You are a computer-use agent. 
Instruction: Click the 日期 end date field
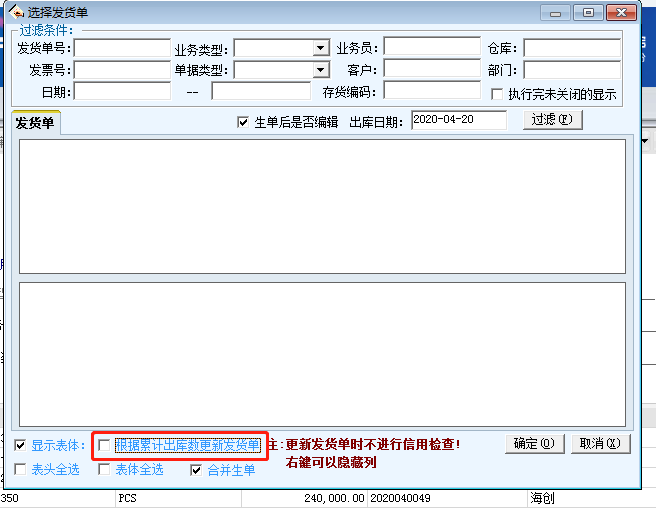261,91
